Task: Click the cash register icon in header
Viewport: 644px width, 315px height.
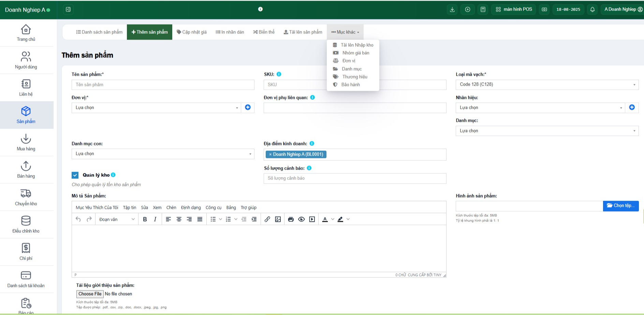Action: click(x=544, y=10)
